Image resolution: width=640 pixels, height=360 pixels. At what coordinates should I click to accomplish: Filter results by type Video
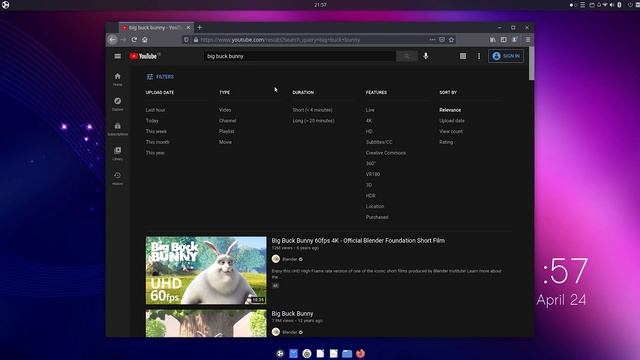[x=225, y=110]
